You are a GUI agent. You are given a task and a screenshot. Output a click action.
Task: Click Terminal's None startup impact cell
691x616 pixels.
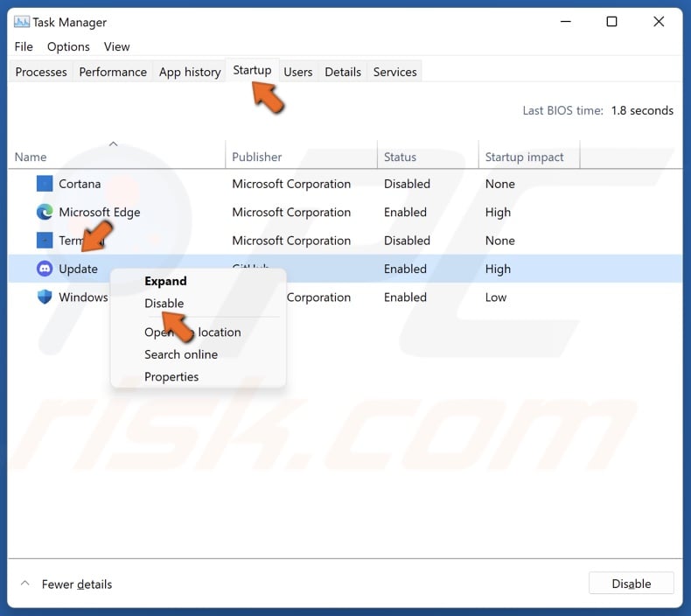point(499,241)
